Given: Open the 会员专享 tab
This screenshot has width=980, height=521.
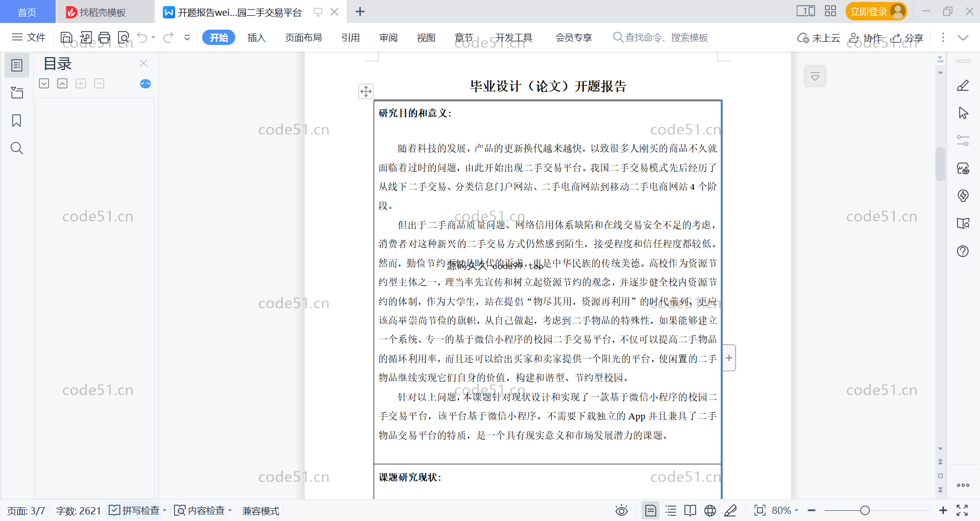Looking at the screenshot, I should [x=574, y=37].
